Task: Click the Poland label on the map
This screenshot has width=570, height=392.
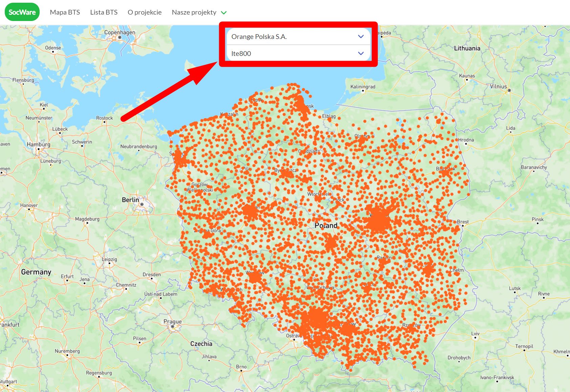Action: (x=326, y=225)
